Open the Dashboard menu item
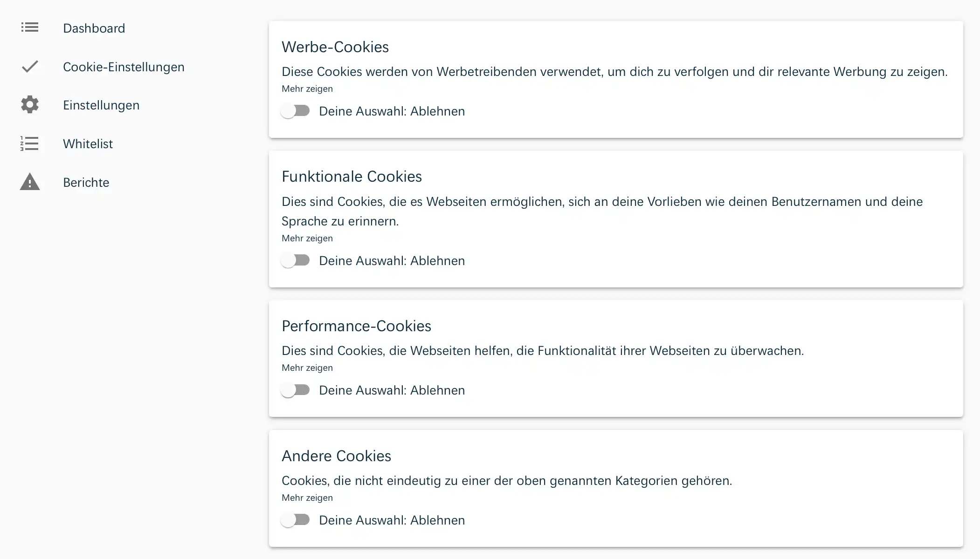980x559 pixels. [94, 28]
